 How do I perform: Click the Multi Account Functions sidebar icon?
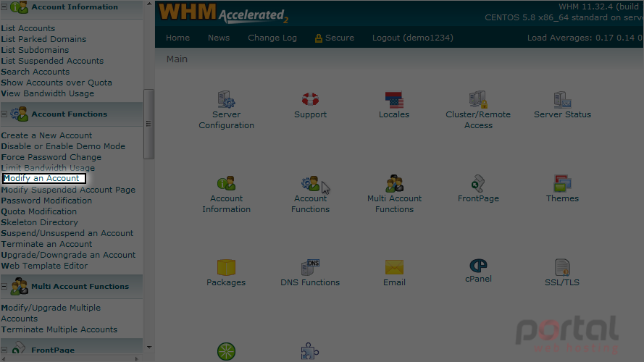click(19, 286)
